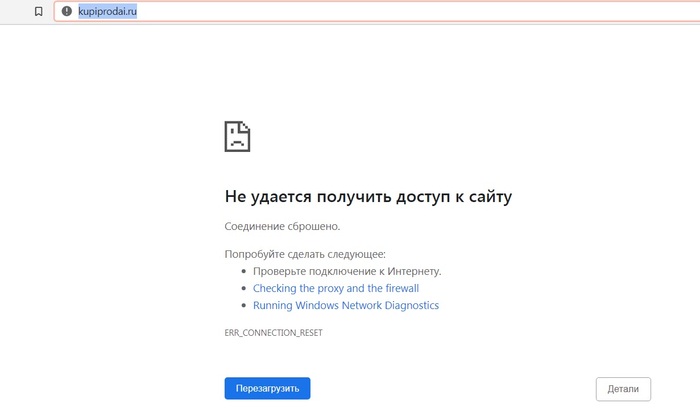Click Попробуйте сделать следующее text

(305, 254)
